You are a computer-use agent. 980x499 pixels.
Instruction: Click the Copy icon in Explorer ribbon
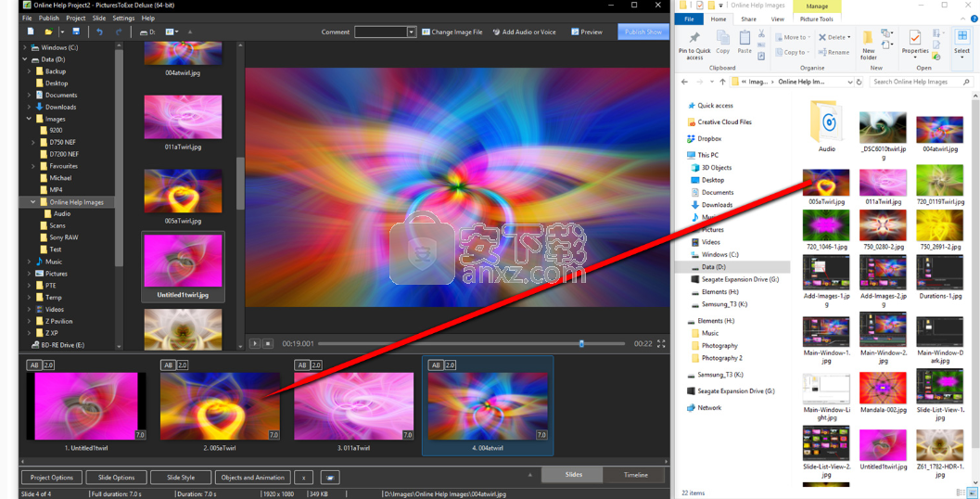pos(723,36)
